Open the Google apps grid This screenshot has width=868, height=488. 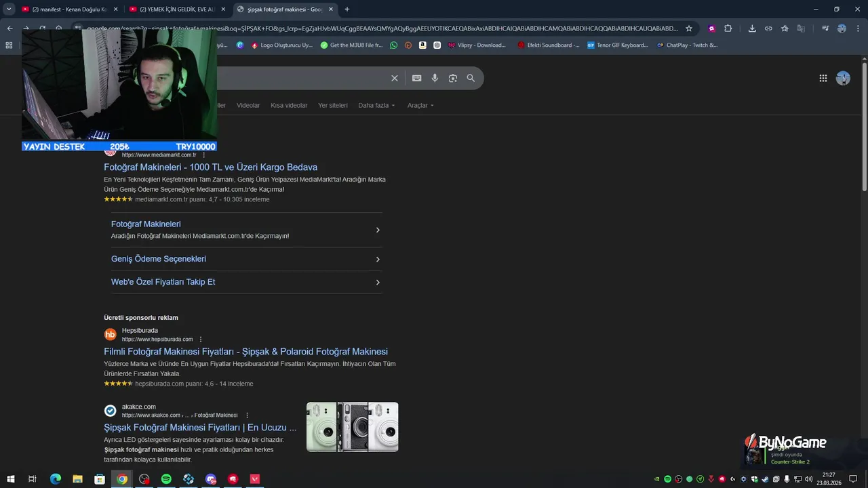(x=823, y=78)
